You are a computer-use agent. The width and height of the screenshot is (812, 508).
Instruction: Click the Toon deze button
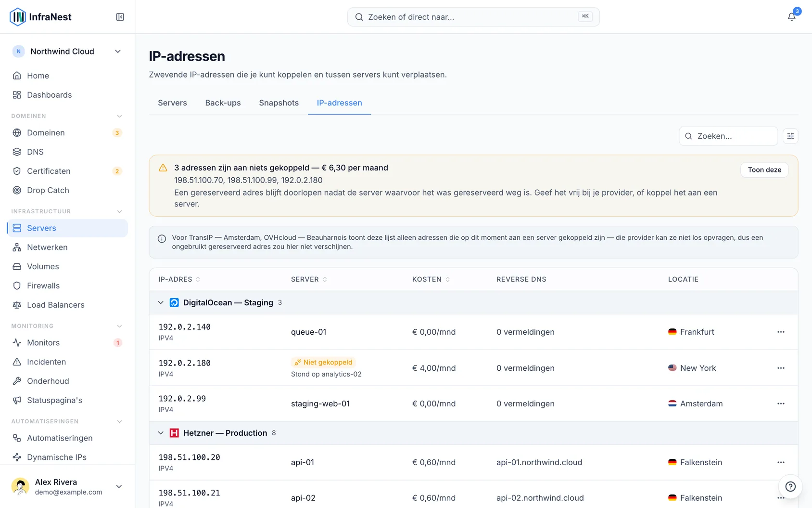764,169
